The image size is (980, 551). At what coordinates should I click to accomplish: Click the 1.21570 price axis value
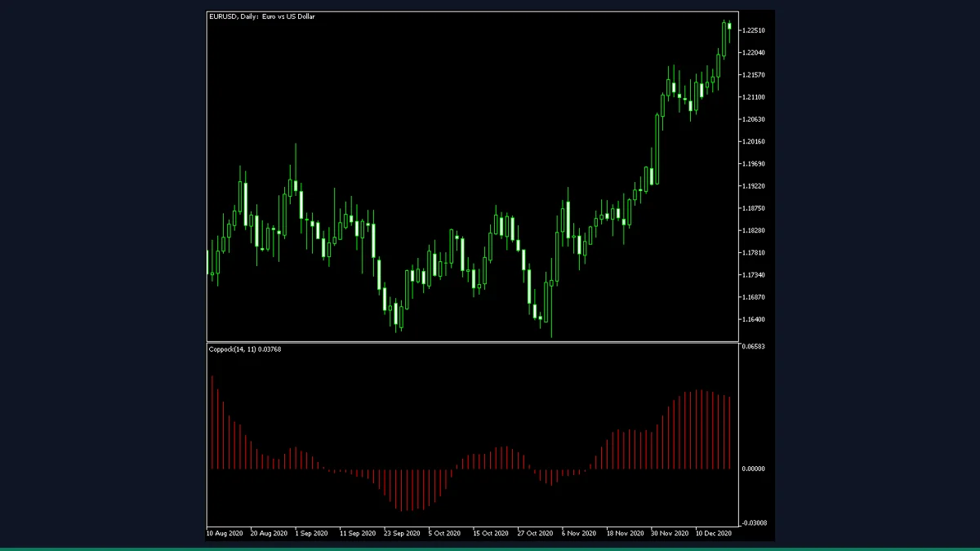(754, 75)
